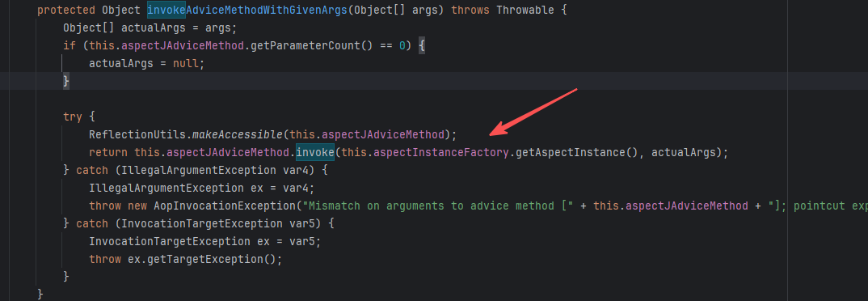Click the null keyword assigned to actualArgs
The image size is (868, 301).
[186, 64]
